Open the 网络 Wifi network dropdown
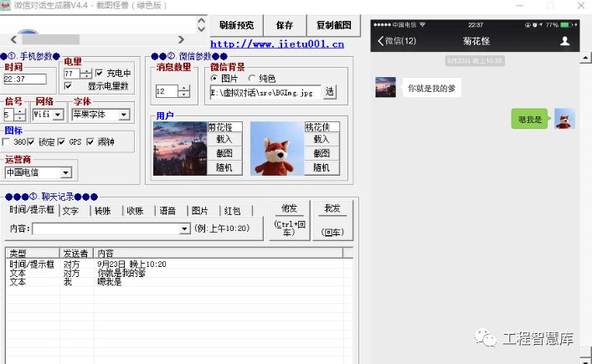Viewport: 592px width, 364px height. point(58,115)
